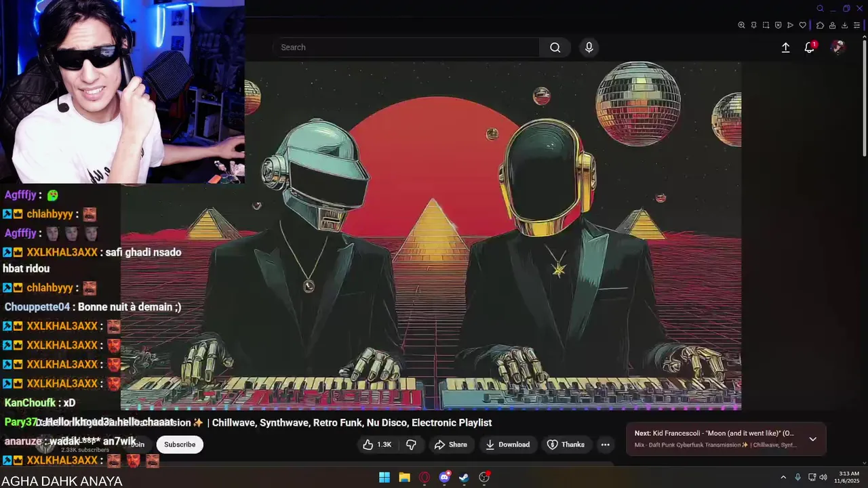Click the Daft Punk video player

tap(431, 236)
